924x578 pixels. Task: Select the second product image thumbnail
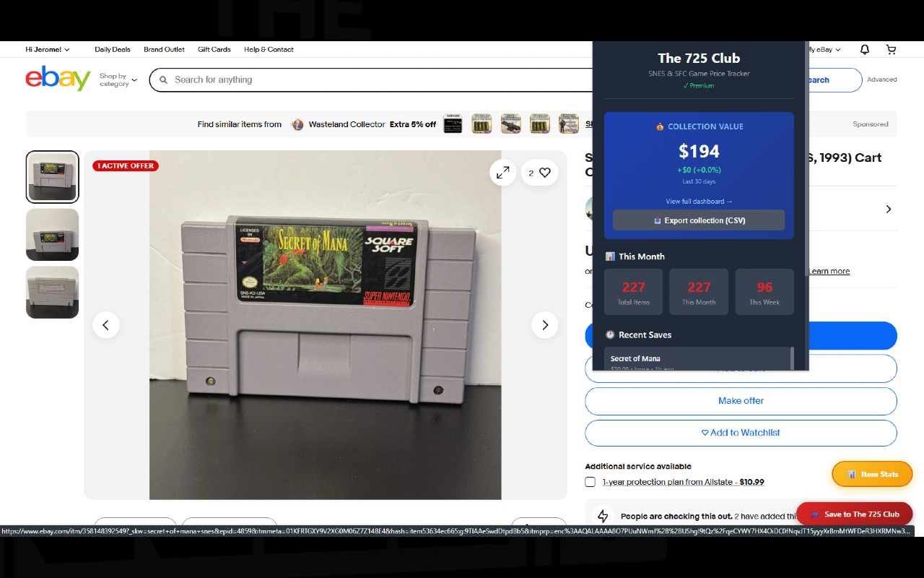point(52,234)
